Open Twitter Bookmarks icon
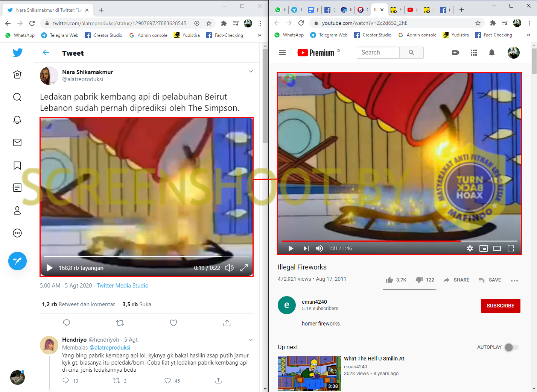The image size is (537, 392). click(x=17, y=165)
